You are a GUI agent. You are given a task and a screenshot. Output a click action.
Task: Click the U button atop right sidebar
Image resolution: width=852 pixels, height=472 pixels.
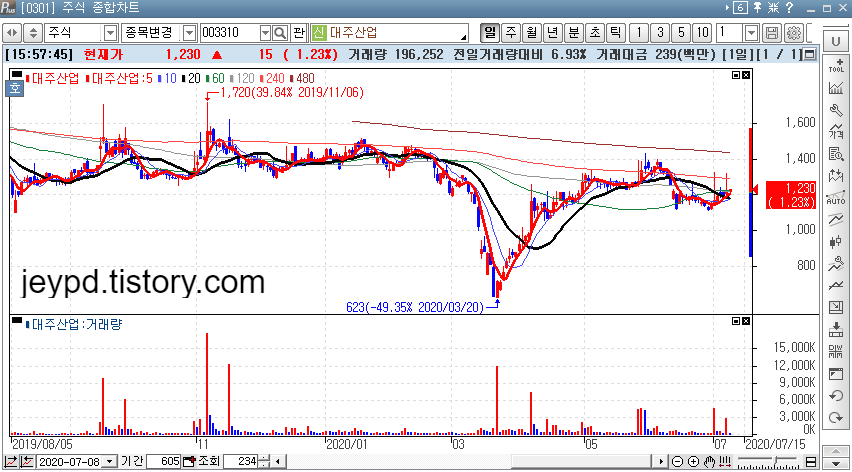tap(836, 41)
